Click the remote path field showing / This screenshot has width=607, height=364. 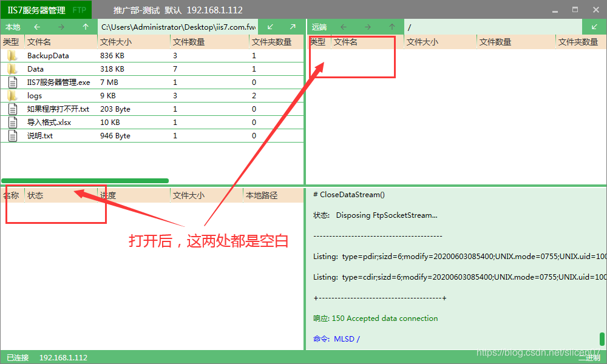[493, 27]
